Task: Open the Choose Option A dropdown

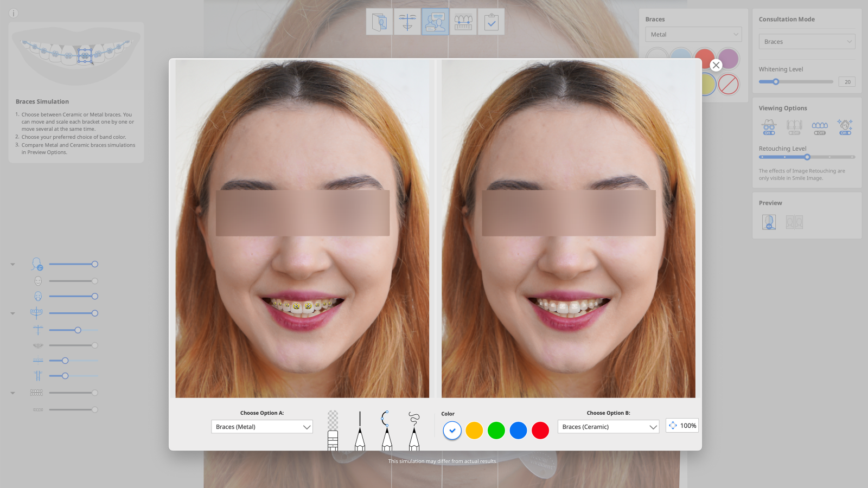Action: pos(262,427)
